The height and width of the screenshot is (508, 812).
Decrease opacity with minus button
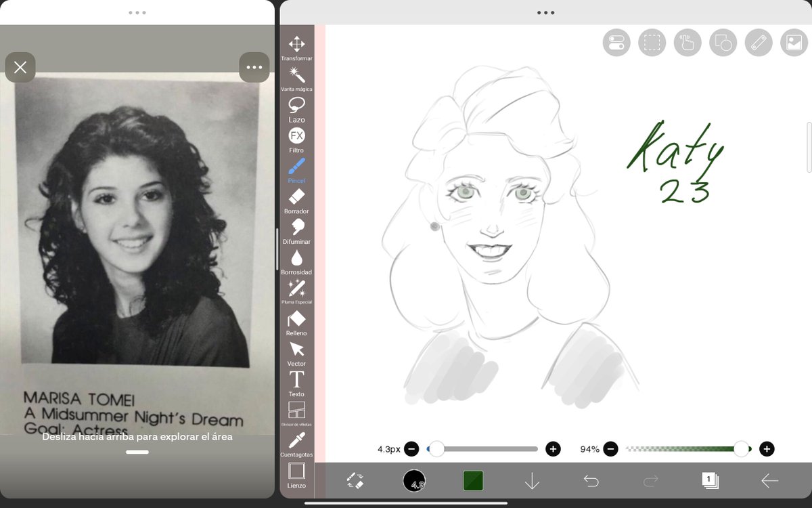point(610,448)
